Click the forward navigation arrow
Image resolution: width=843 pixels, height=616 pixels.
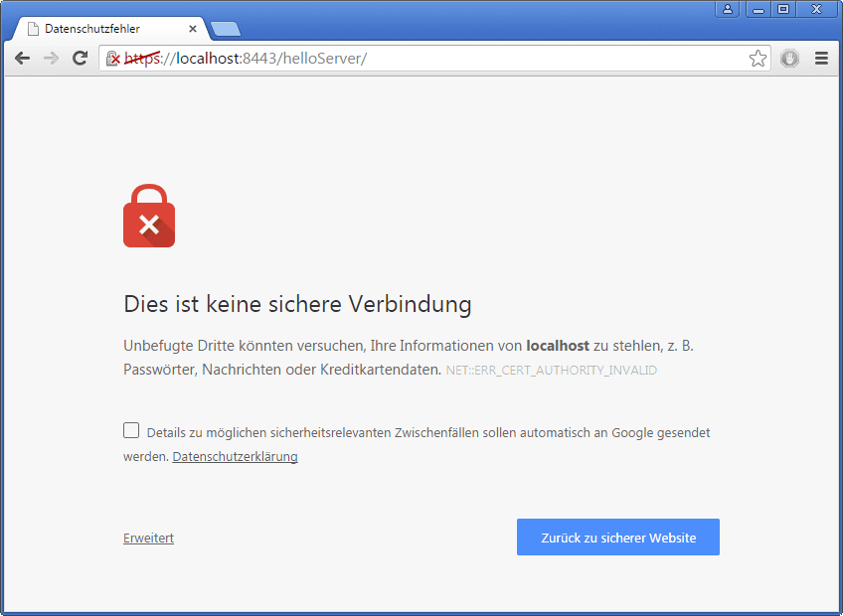[51, 59]
